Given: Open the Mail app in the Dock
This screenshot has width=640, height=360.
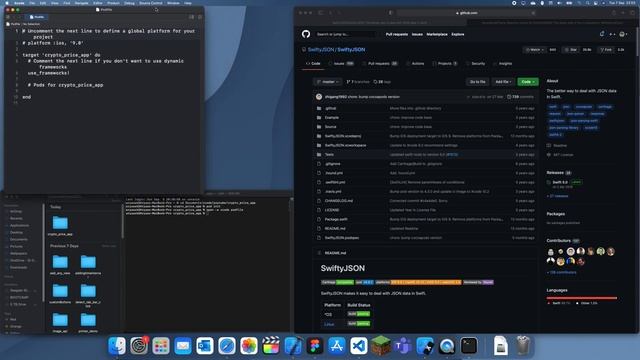Looking at the screenshot, I should [x=183, y=346].
